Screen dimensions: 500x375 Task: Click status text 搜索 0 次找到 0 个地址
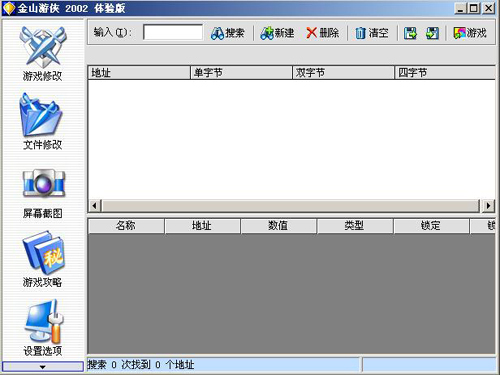click(x=141, y=365)
